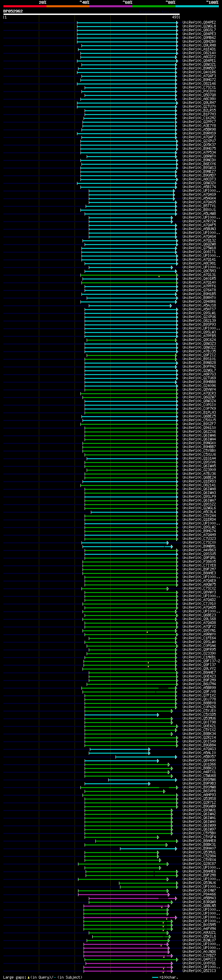Viewport: 222px width, 980px height.
Task: Select the UniRef100_Q9FI37-2 entry
Action: click(x=201, y=661)
